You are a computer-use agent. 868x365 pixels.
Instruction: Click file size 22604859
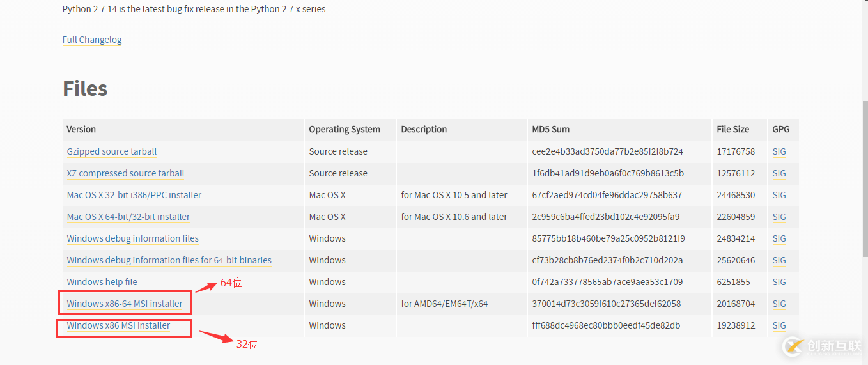pos(736,217)
